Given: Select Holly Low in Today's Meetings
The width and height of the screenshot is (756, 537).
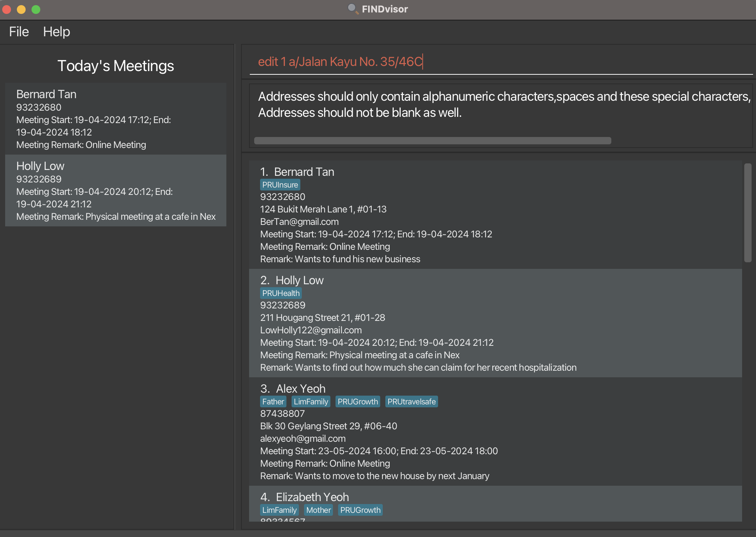Looking at the screenshot, I should tap(116, 190).
